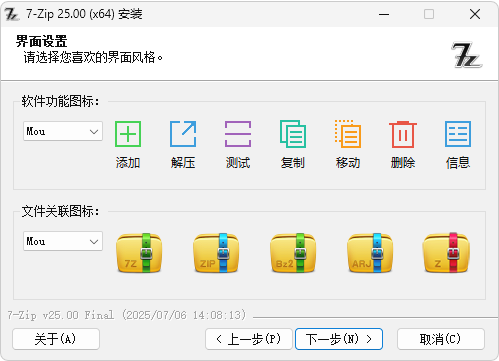Click the 7-Zip v25.00 Final version text
Image resolution: width=499 pixels, height=361 pixels.
pos(127,315)
